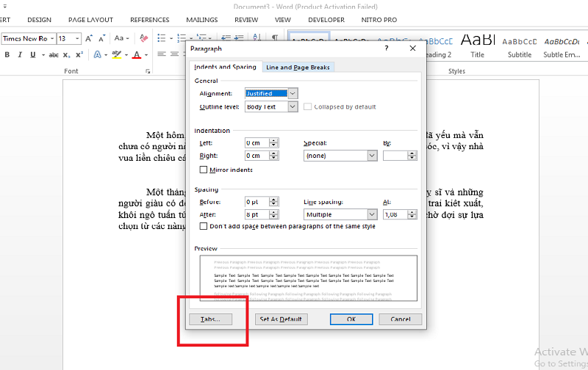Open MAILINGS ribbon tab

201,20
